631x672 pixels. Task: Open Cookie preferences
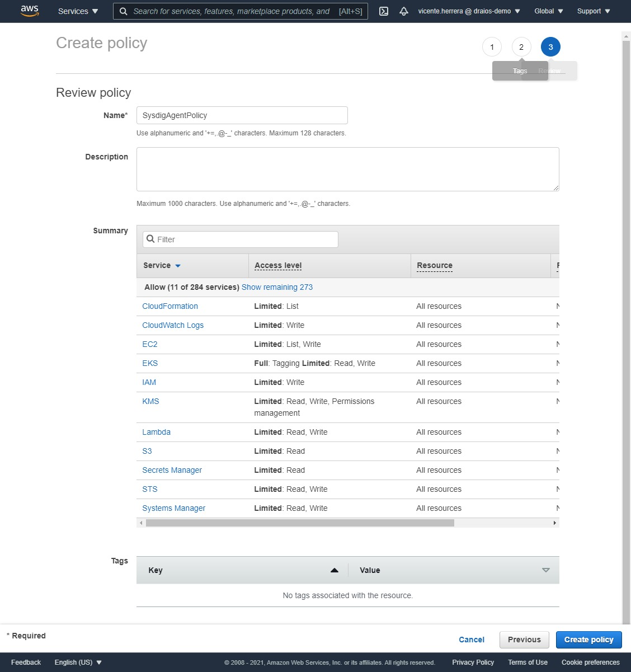pyautogui.click(x=591, y=662)
